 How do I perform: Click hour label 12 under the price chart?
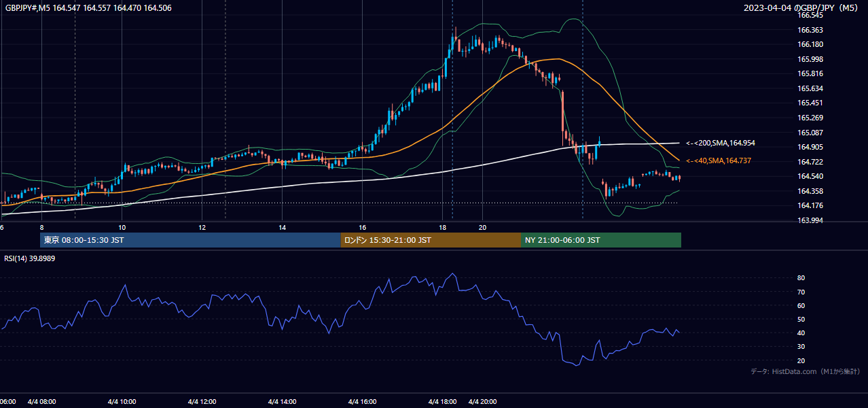pos(202,227)
